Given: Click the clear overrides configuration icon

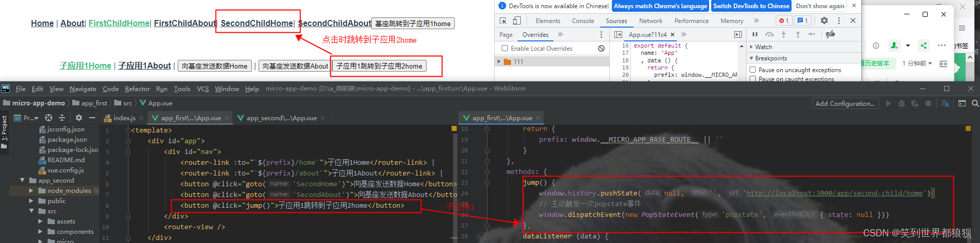Looking at the screenshot, I should point(602,48).
